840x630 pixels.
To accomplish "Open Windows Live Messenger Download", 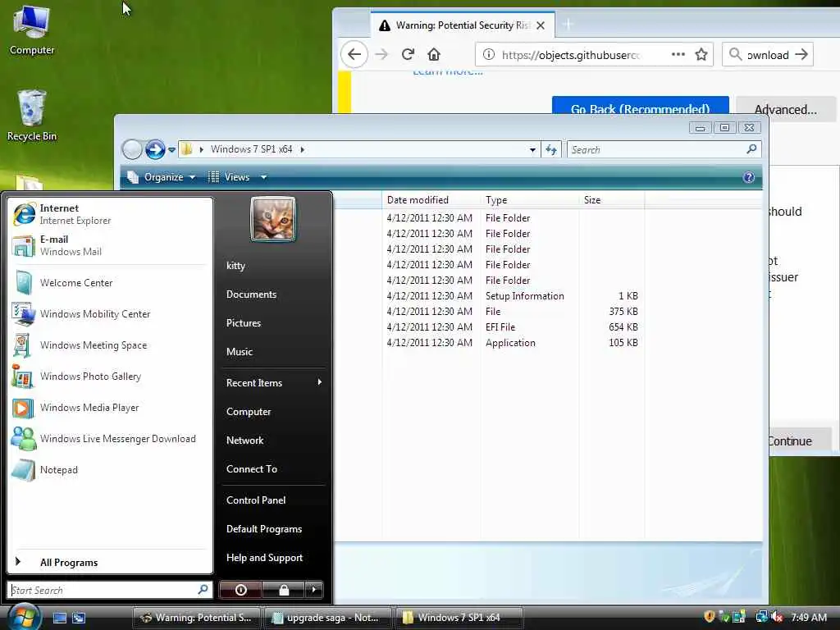I will tap(110, 439).
